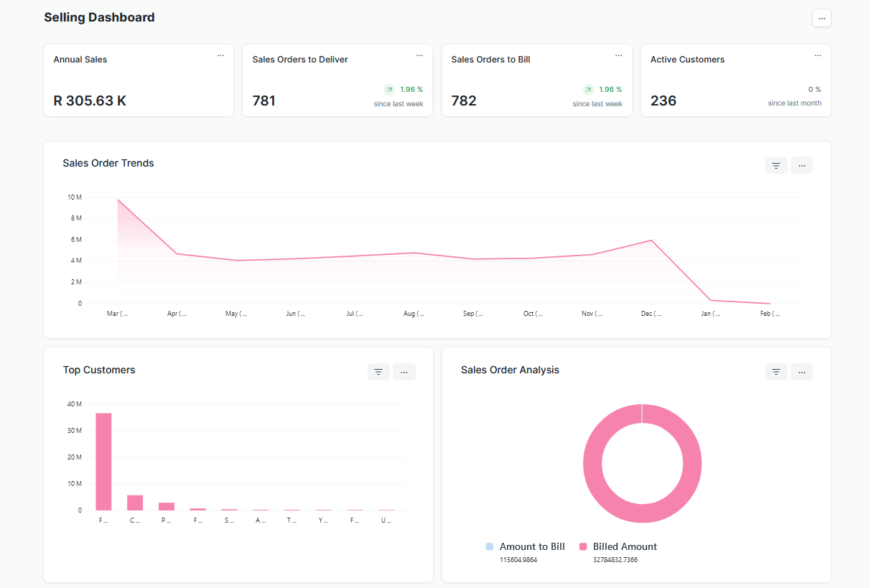Click the tallest bar in Top Customers
The height and width of the screenshot is (588, 871).
point(103,461)
